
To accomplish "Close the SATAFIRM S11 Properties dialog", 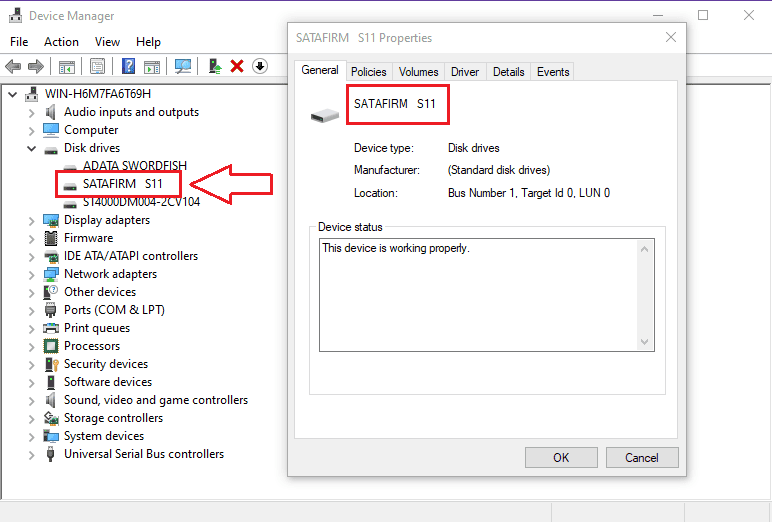I will [671, 37].
